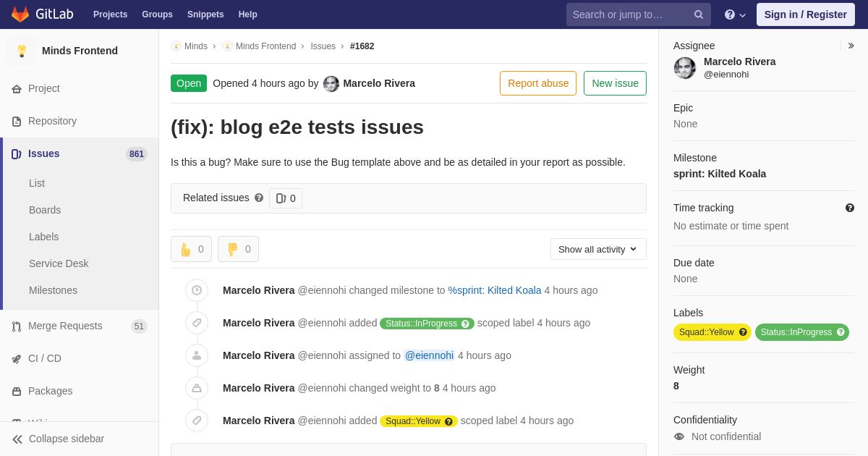Screen dimensions: 868x456
Task: Select Boards in the Issues submenu
Action: (45, 210)
